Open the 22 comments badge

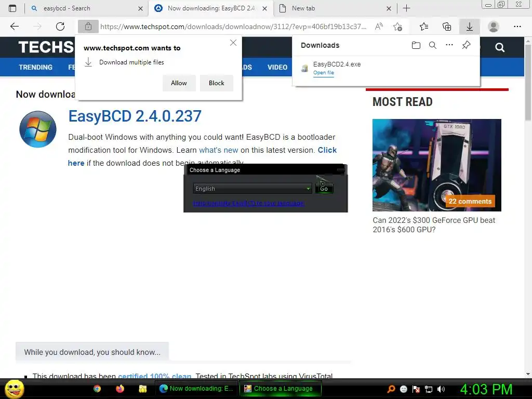(x=470, y=201)
